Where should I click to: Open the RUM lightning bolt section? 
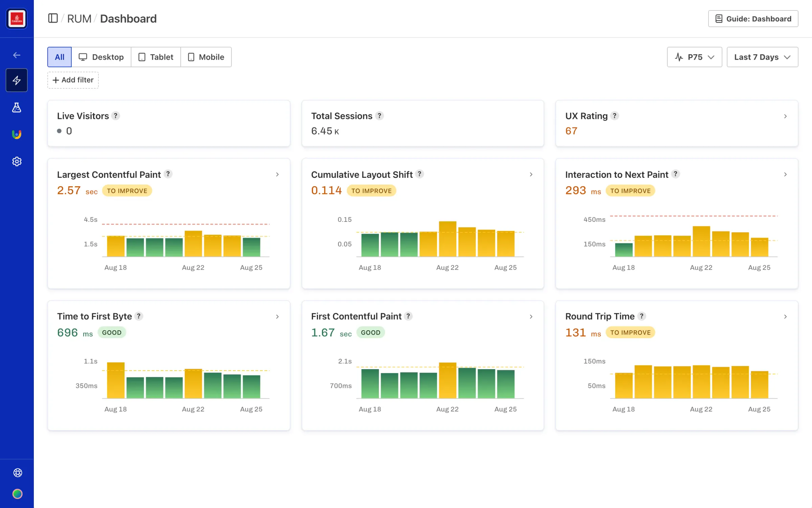17,80
